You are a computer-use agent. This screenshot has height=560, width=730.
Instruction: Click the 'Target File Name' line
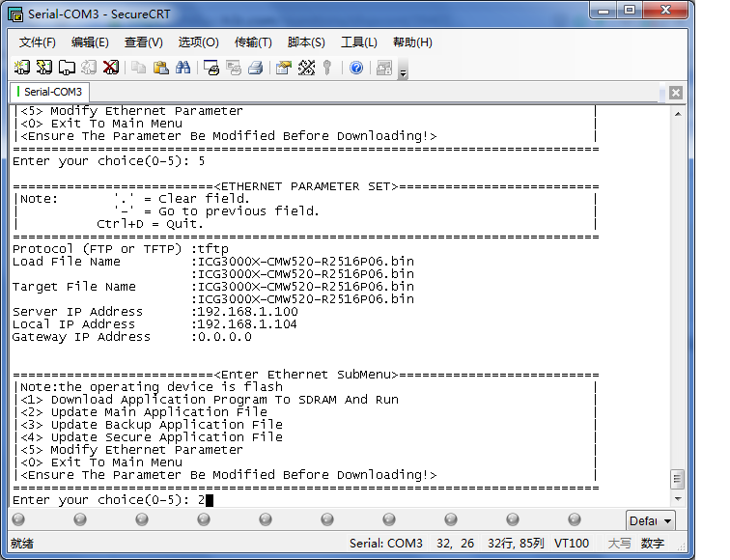[213, 287]
